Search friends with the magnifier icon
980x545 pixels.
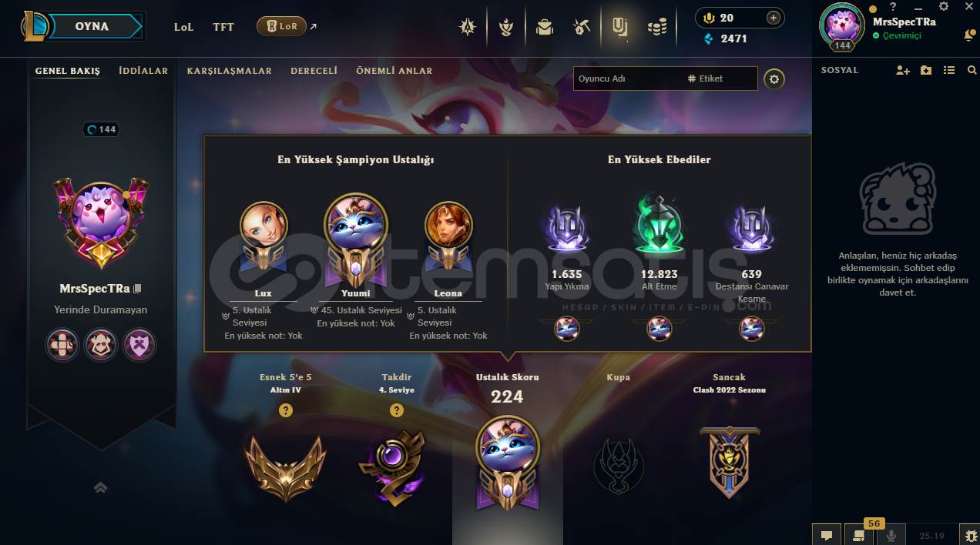pyautogui.click(x=972, y=70)
